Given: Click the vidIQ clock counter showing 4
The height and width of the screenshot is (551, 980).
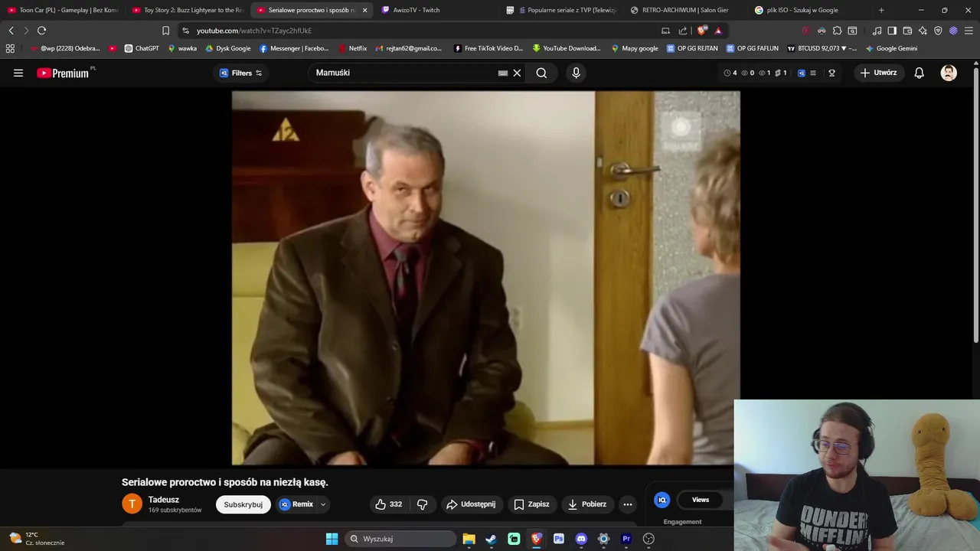Looking at the screenshot, I should point(730,73).
